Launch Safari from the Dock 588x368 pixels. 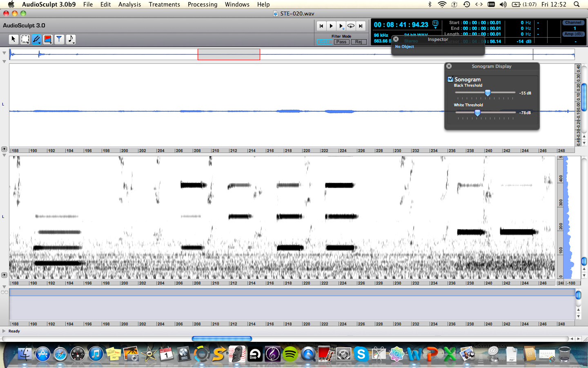(x=60, y=354)
